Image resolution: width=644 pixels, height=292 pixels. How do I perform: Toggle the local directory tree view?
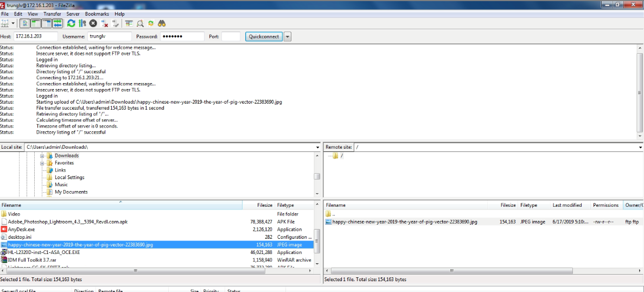(35, 23)
